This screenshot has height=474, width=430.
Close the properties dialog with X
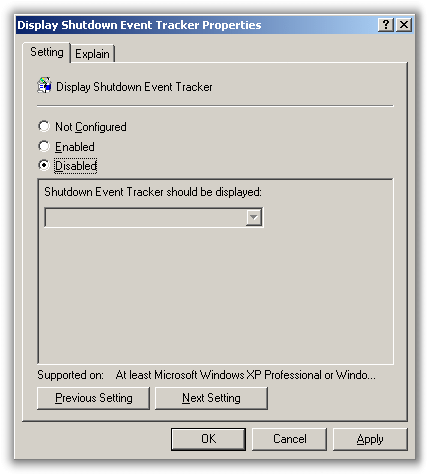[404, 25]
